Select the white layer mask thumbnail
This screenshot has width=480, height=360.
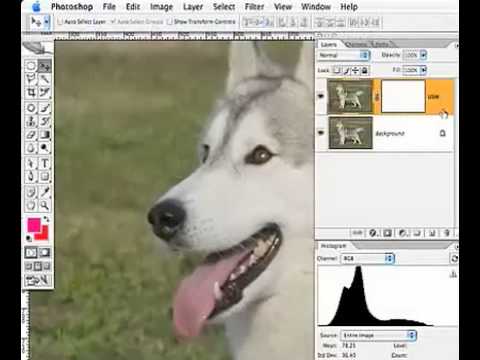[403, 96]
